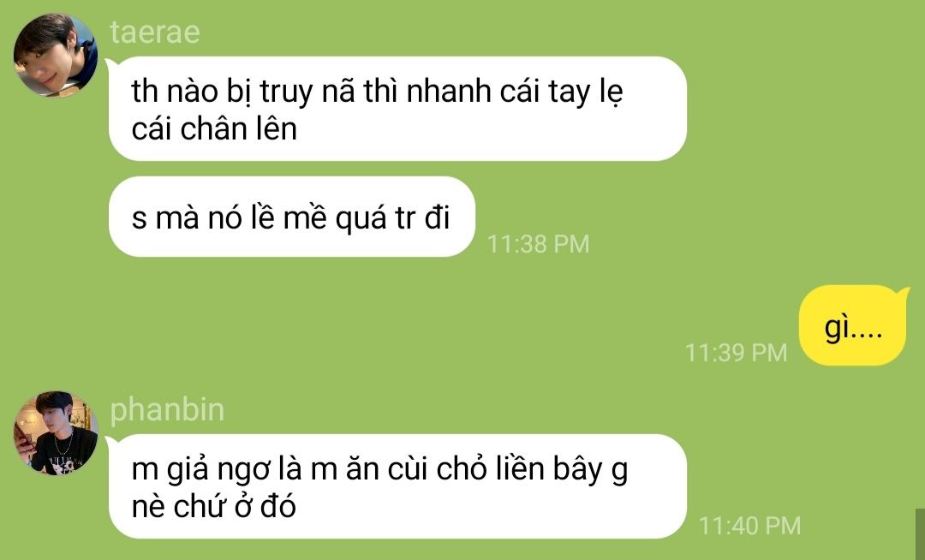Viewport: 925px width, 560px height.
Task: Click the words 'nè chứ ở đó' in phanbin's message
Action: click(213, 506)
